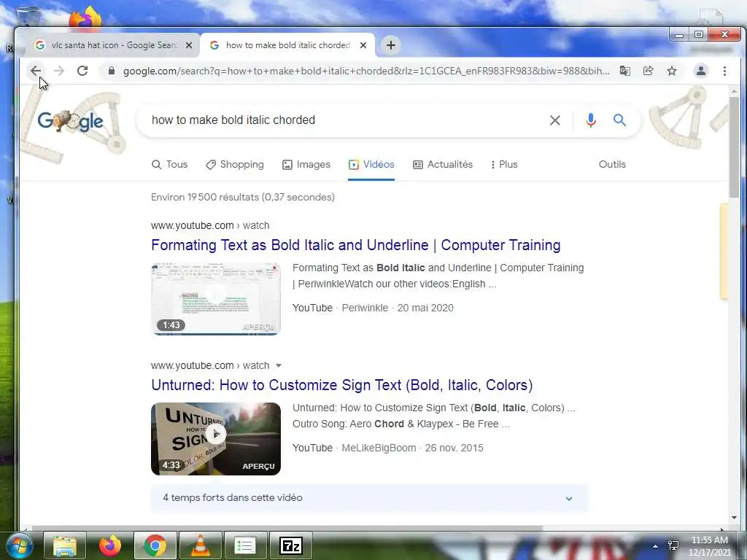The height and width of the screenshot is (560, 747).
Task: Submit search with magnifier icon
Action: pyautogui.click(x=619, y=120)
